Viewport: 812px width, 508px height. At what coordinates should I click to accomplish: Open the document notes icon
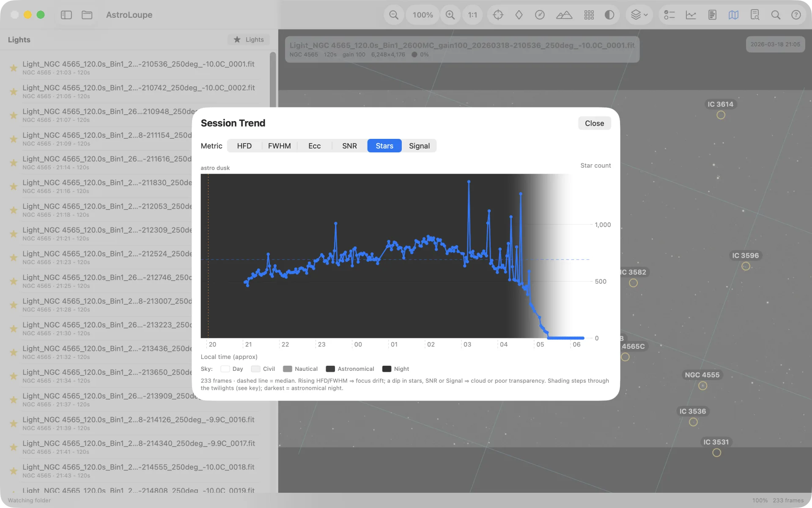712,15
